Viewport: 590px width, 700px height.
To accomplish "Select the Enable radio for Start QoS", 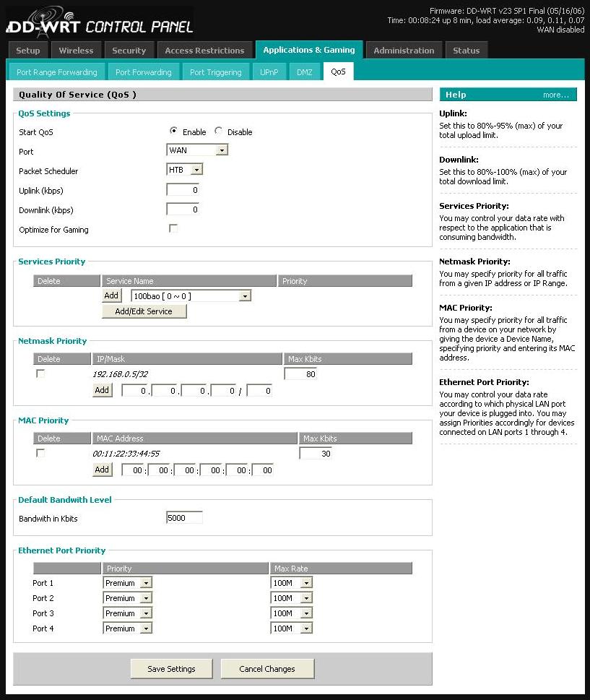I will pos(173,131).
